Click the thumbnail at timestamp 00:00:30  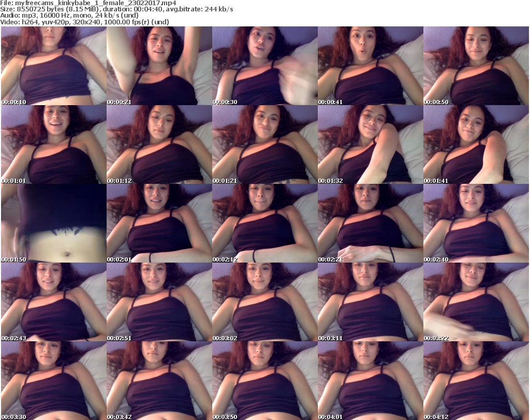point(264,66)
